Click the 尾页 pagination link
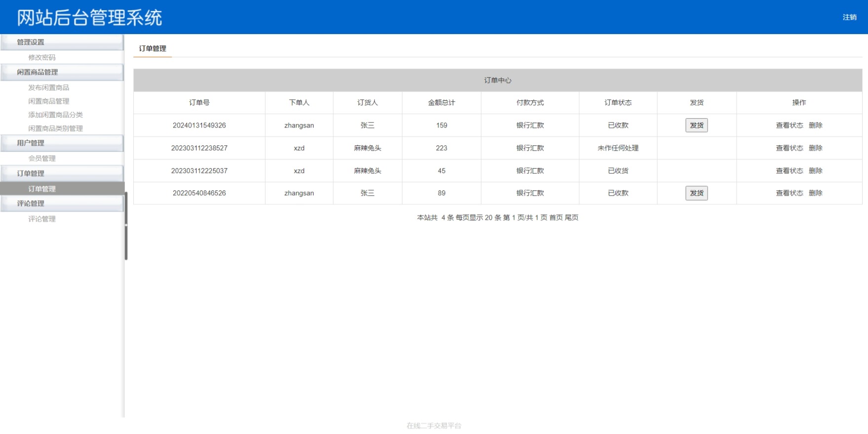 [x=571, y=217]
